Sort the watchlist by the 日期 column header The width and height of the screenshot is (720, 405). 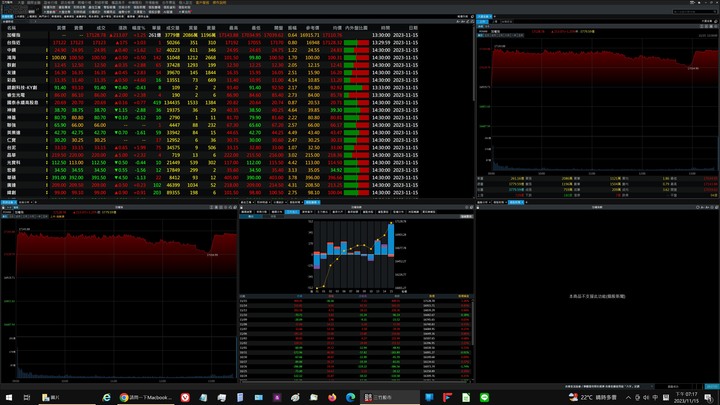413,28
